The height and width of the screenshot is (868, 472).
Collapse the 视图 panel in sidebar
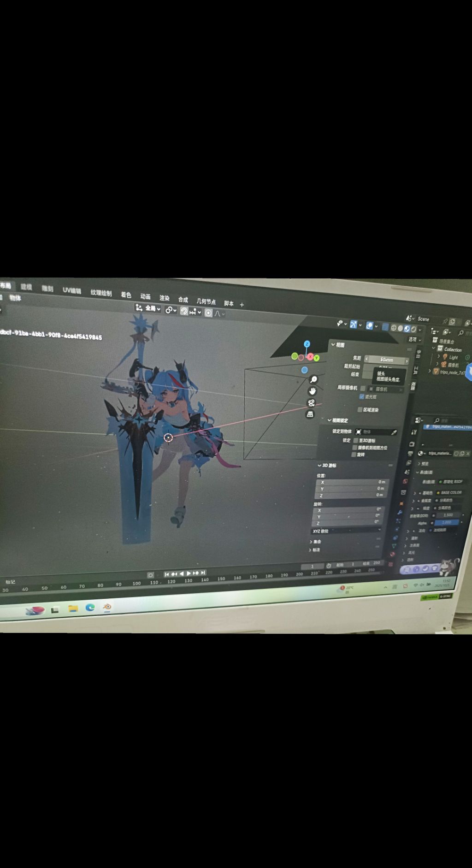[338, 344]
